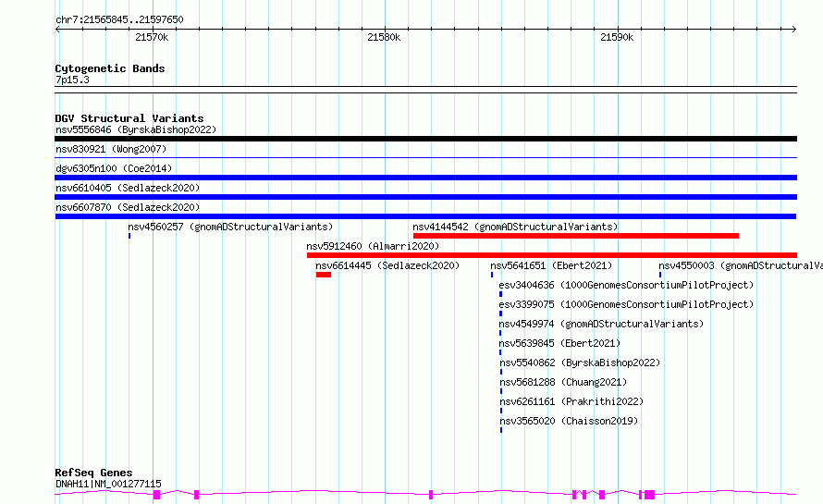Open nsv5639845 (Ebert2021) label
Screen dimensions: 823x504
click(x=559, y=343)
